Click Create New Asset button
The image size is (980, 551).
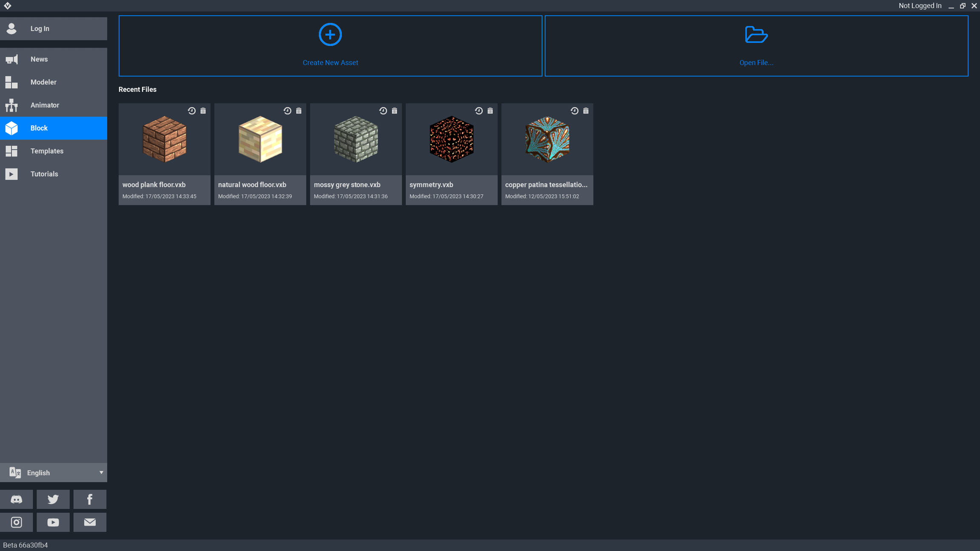(x=330, y=46)
